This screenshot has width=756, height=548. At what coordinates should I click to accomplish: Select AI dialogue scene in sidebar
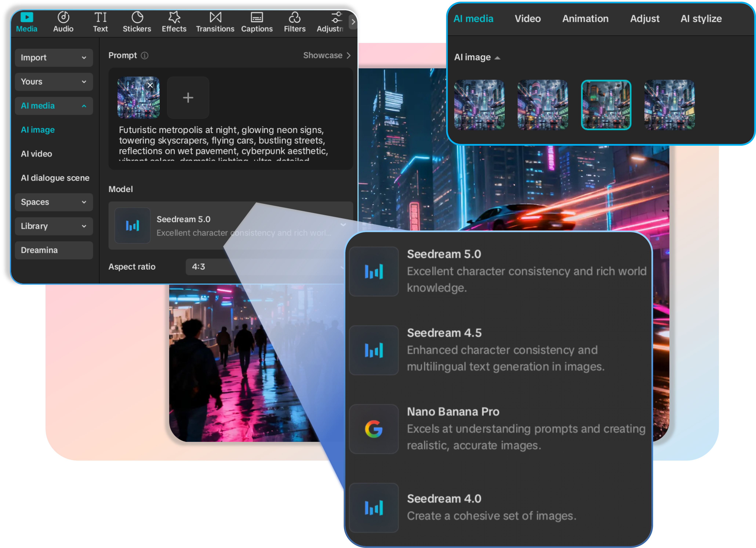click(55, 178)
